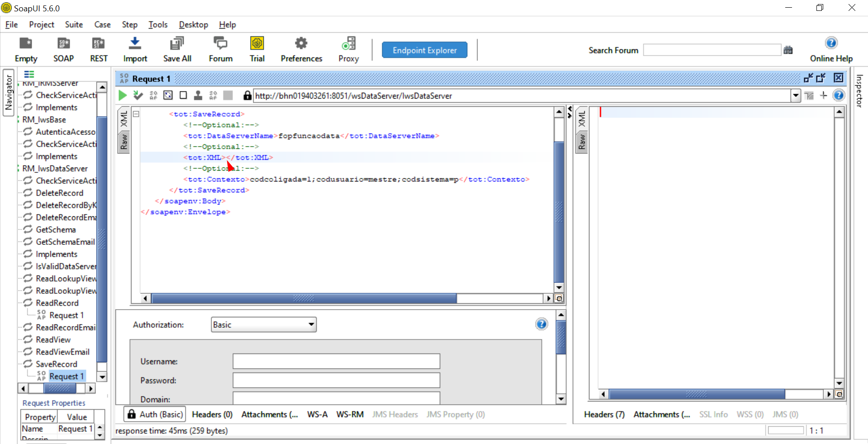Switch response editor to Raw view
The image size is (868, 444).
point(582,142)
